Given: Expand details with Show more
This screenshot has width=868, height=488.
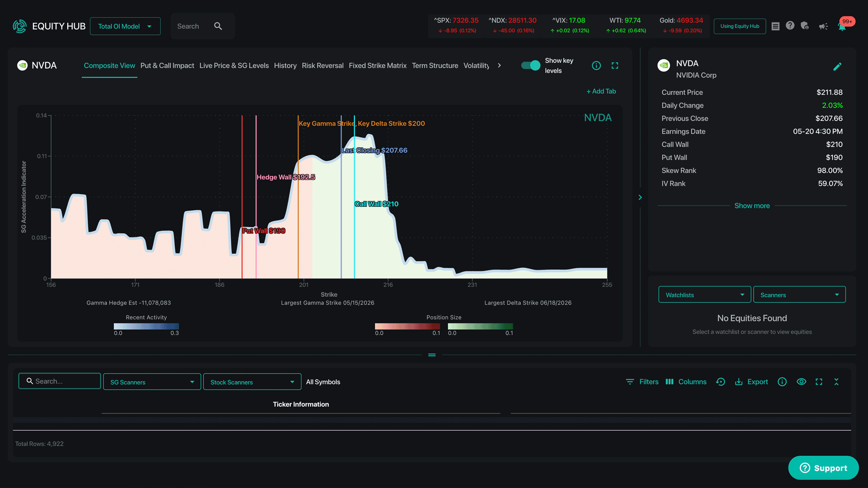Looking at the screenshot, I should coord(752,206).
